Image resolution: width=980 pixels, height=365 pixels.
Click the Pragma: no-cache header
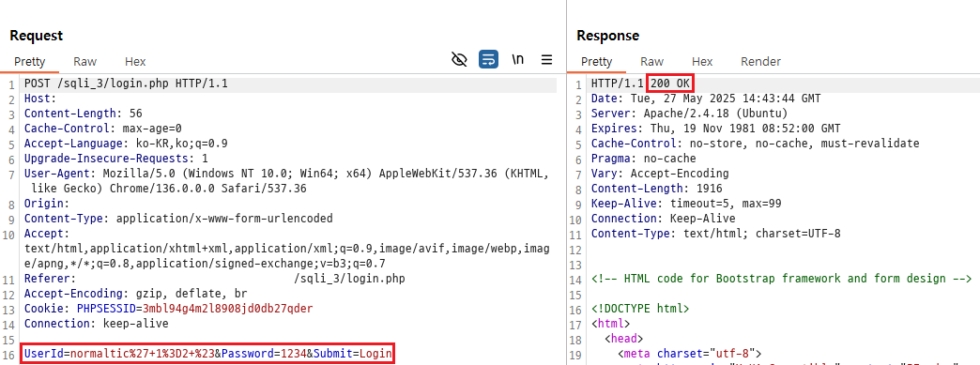click(643, 159)
